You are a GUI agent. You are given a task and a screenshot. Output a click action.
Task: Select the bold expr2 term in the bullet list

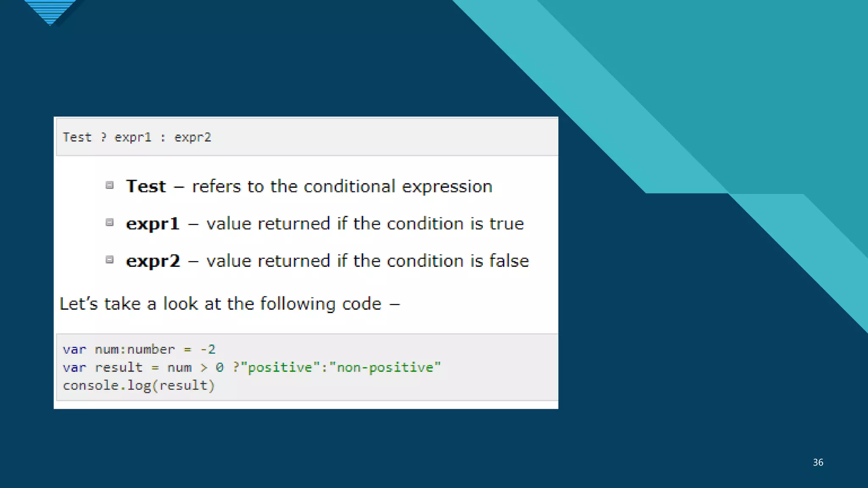(153, 261)
